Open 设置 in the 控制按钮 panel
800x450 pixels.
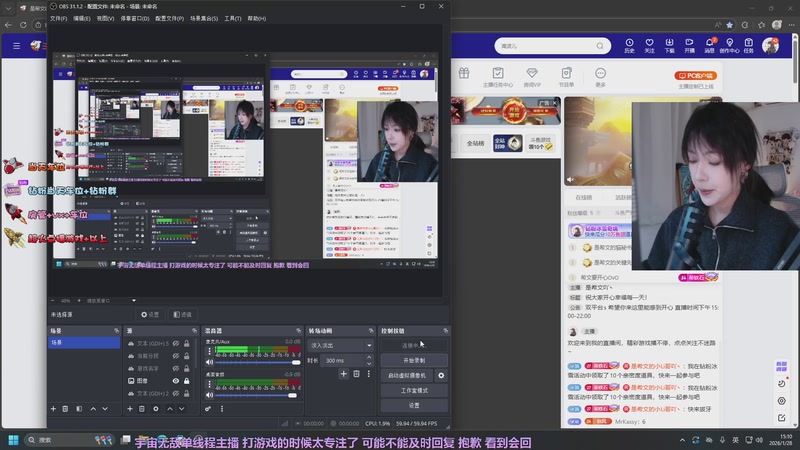click(414, 405)
